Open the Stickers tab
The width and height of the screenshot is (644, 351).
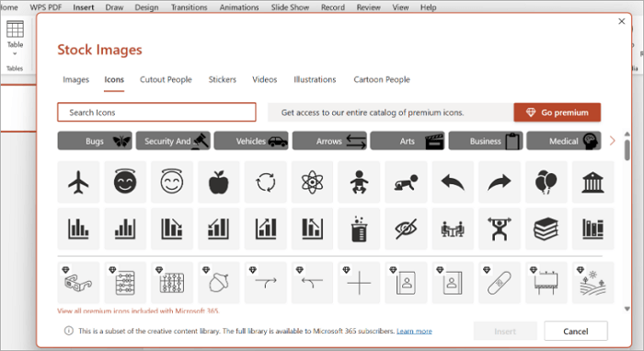[223, 79]
